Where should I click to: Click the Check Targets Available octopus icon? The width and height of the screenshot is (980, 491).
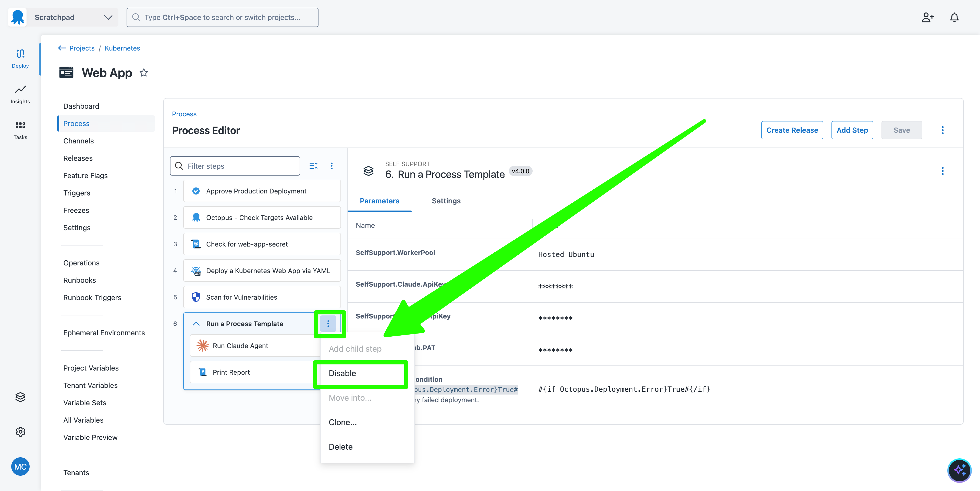[196, 217]
